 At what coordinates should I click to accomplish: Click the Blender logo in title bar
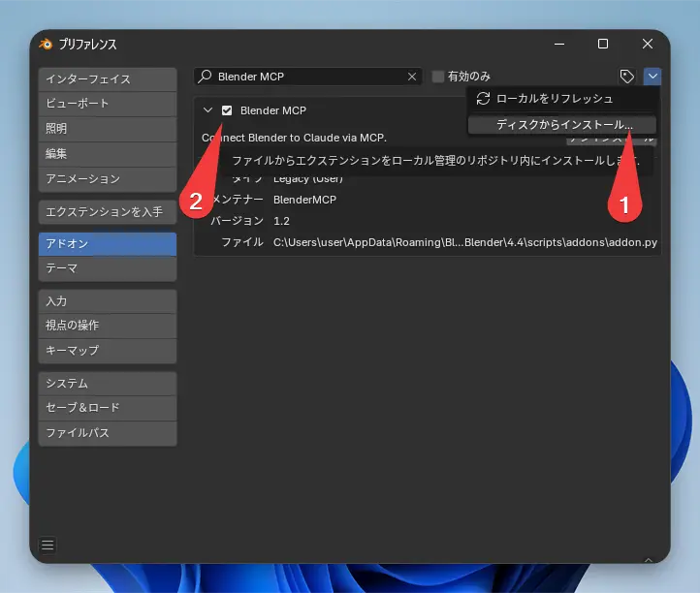point(46,44)
